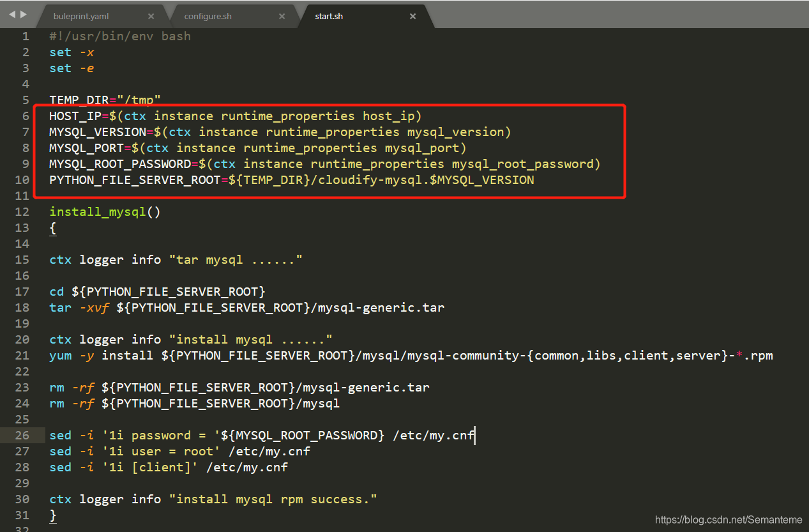Image resolution: width=809 pixels, height=532 pixels.
Task: Click the closing brace on line 31
Action: [53, 515]
